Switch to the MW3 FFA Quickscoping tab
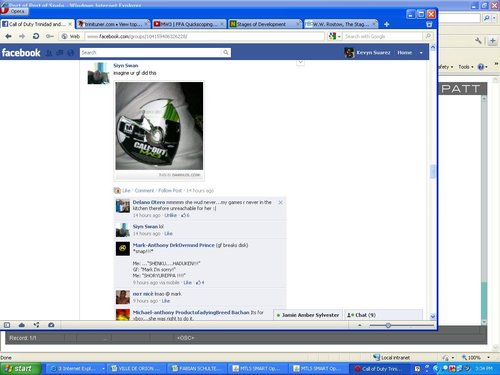Image resolution: width=500 pixels, height=375 pixels. tap(189, 24)
